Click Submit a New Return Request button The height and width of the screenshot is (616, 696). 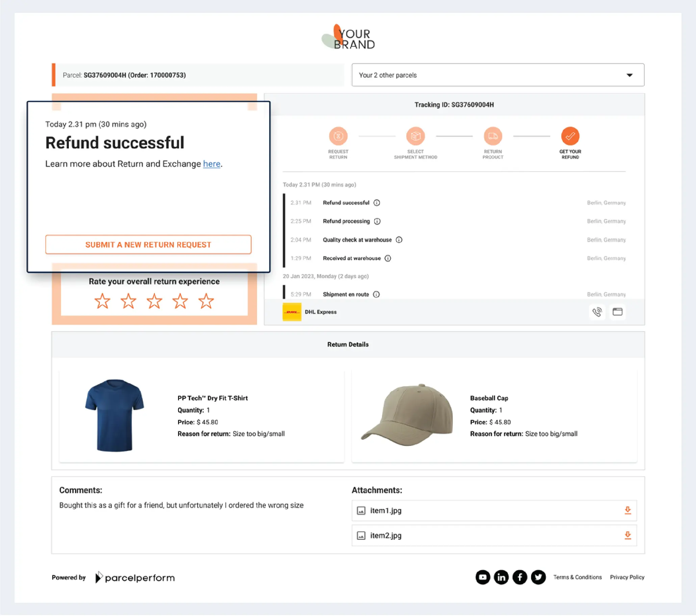point(148,245)
